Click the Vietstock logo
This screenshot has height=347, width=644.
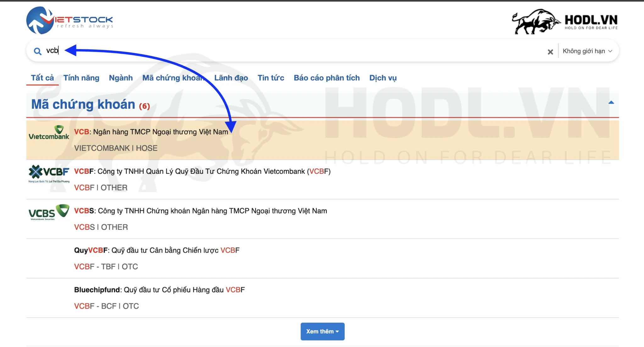[69, 20]
